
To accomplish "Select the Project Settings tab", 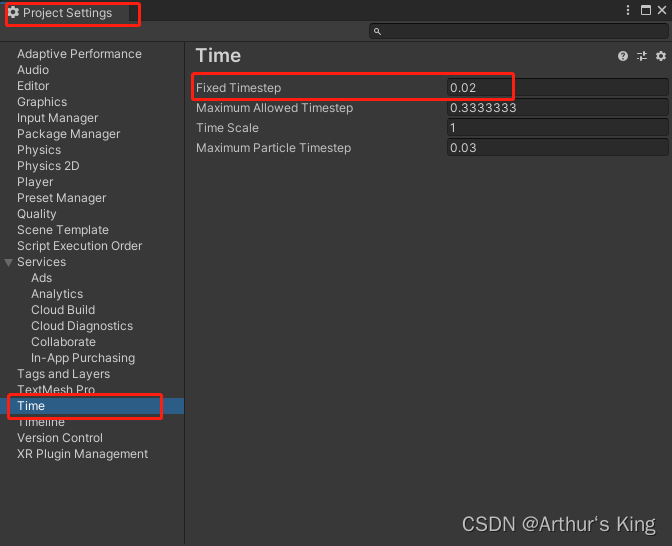I will click(67, 13).
